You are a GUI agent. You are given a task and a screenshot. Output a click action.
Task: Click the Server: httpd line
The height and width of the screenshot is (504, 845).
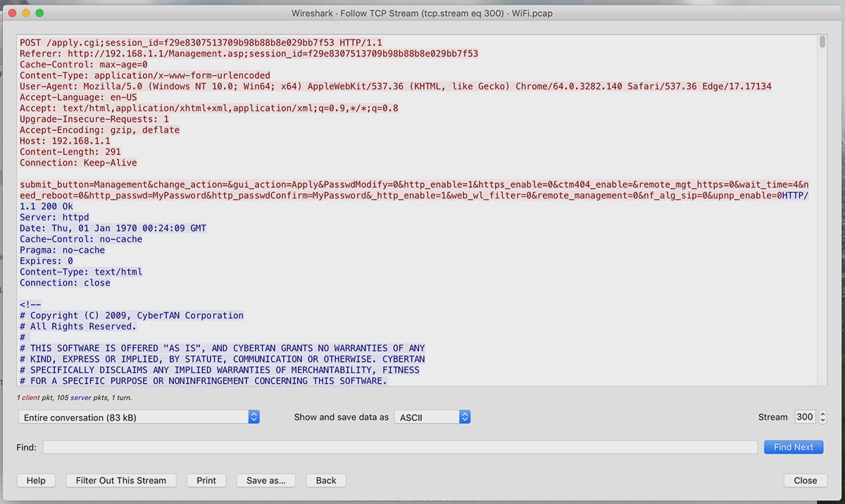pos(54,218)
